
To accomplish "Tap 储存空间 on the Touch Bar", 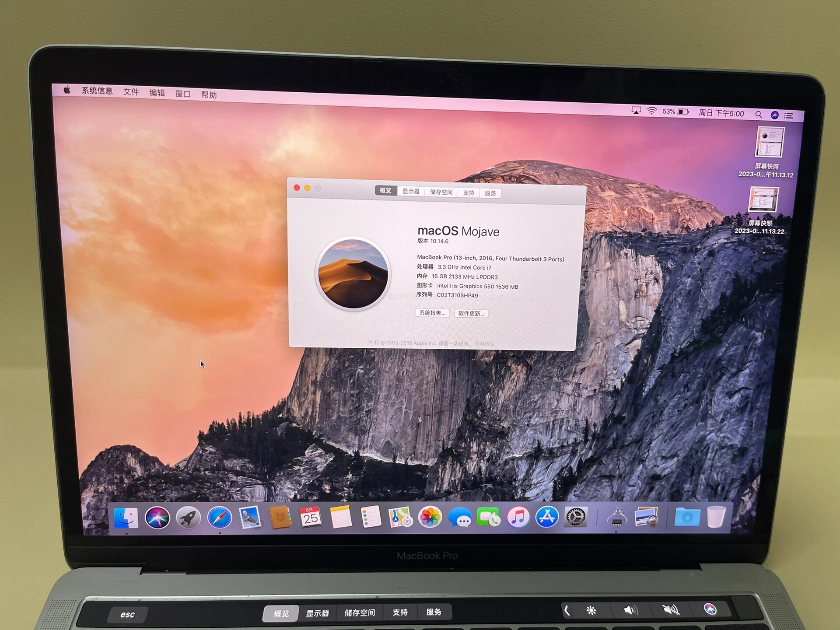I will pos(360,612).
